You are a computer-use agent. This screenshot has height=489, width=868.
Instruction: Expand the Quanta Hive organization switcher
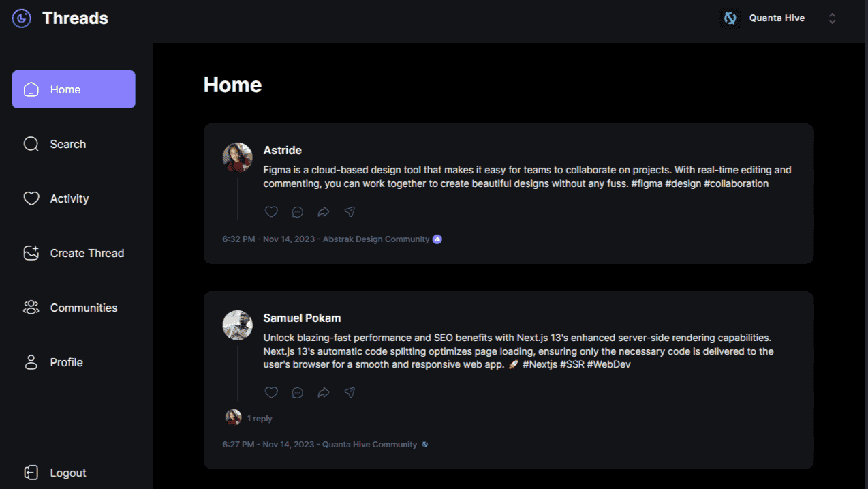pos(832,18)
